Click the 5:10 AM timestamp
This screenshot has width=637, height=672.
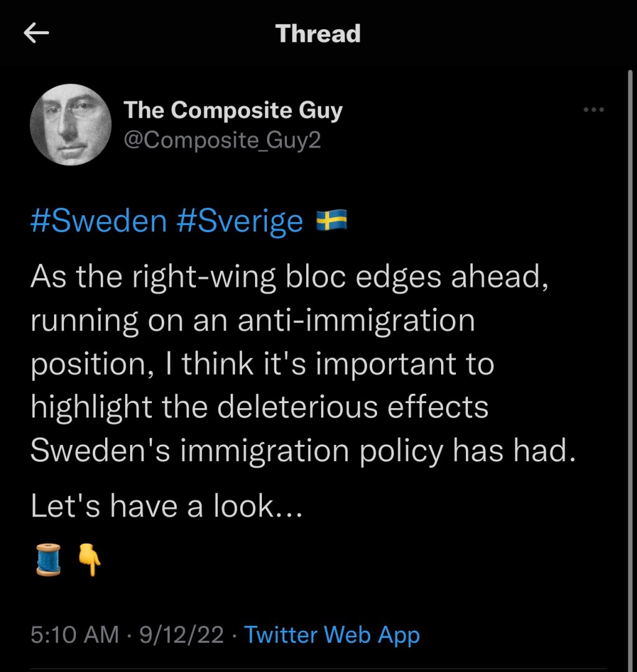(x=74, y=635)
